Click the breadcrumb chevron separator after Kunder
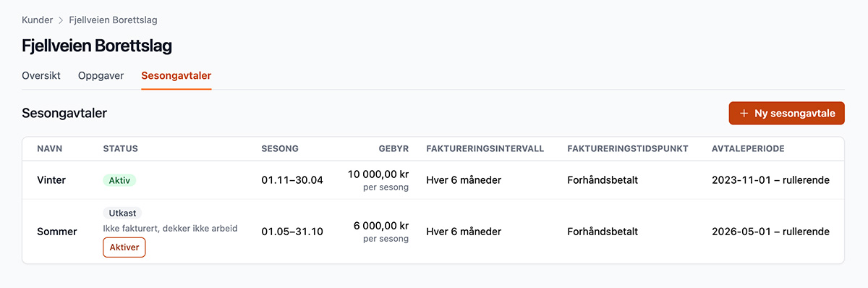Screen dimensions: 868x288 coord(61,20)
